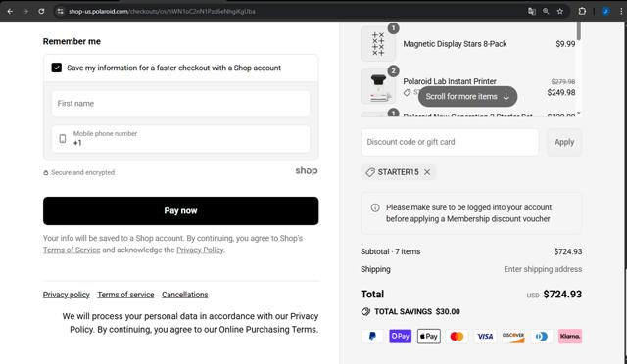Click the Shop Pay payment icon
Screen dimensions: 627x364
(x=401, y=337)
